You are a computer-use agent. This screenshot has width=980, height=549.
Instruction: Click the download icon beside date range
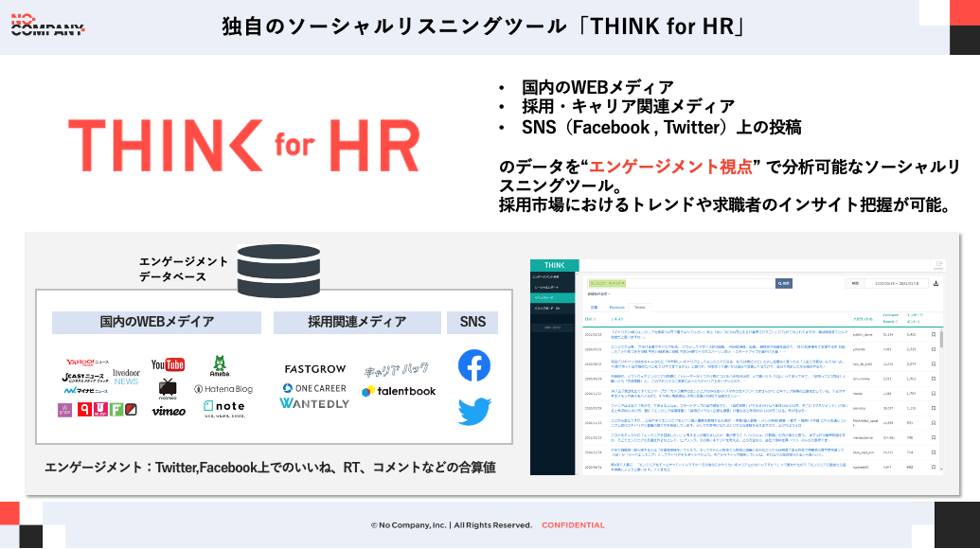pos(935,284)
